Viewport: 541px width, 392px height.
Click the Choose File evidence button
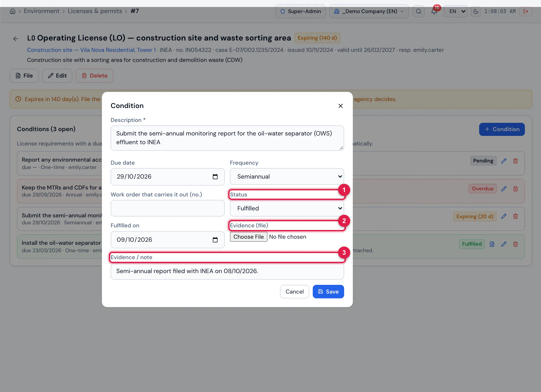coord(248,237)
